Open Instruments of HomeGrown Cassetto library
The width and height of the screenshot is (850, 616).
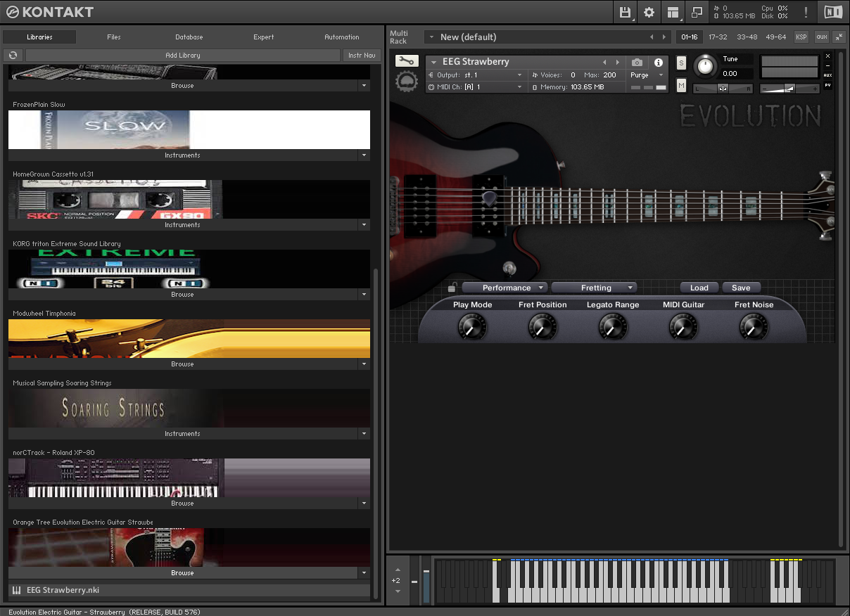point(182,225)
